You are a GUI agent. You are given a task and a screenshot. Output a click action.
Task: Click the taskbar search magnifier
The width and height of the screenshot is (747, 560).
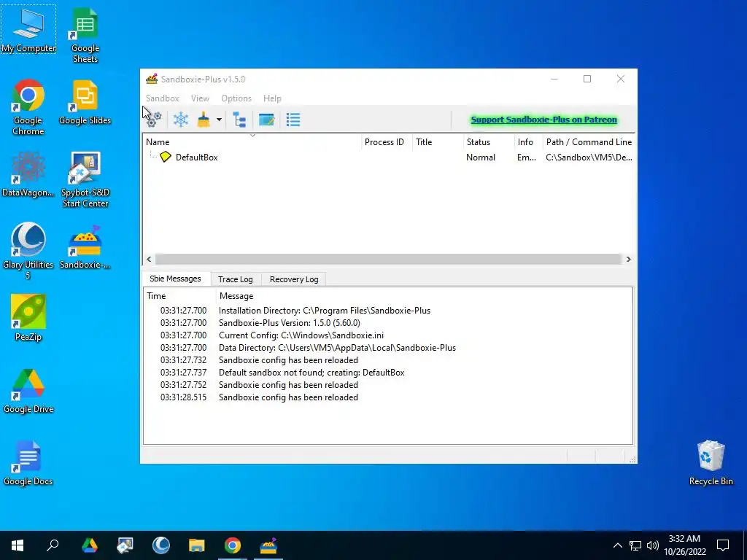coord(53,545)
